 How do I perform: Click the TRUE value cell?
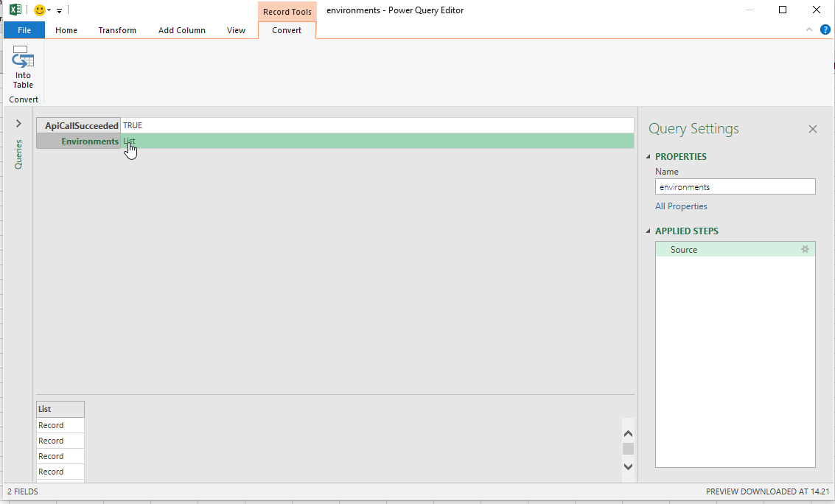[377, 125]
